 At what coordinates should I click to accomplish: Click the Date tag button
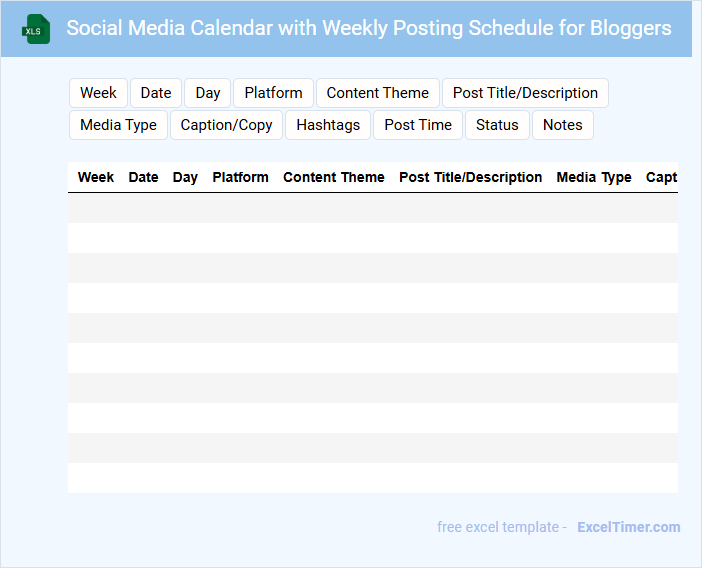156,93
